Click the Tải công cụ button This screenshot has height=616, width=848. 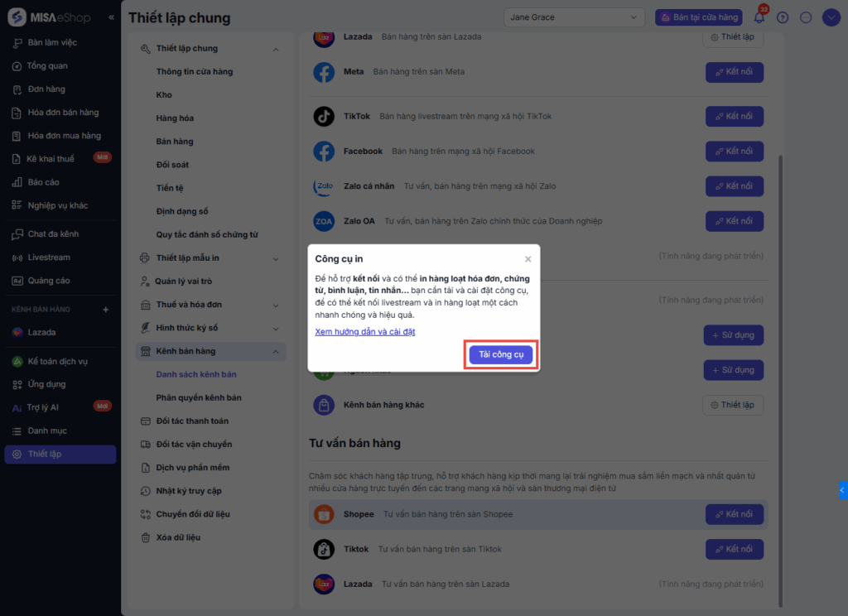coord(501,354)
